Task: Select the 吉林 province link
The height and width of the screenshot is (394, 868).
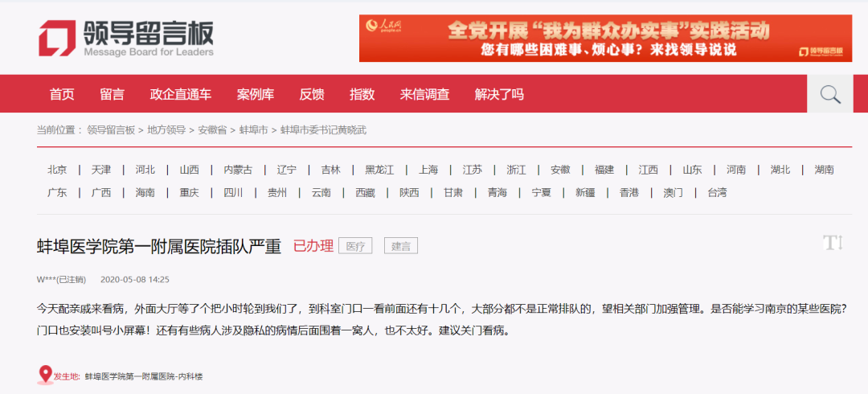Action: tap(331, 170)
